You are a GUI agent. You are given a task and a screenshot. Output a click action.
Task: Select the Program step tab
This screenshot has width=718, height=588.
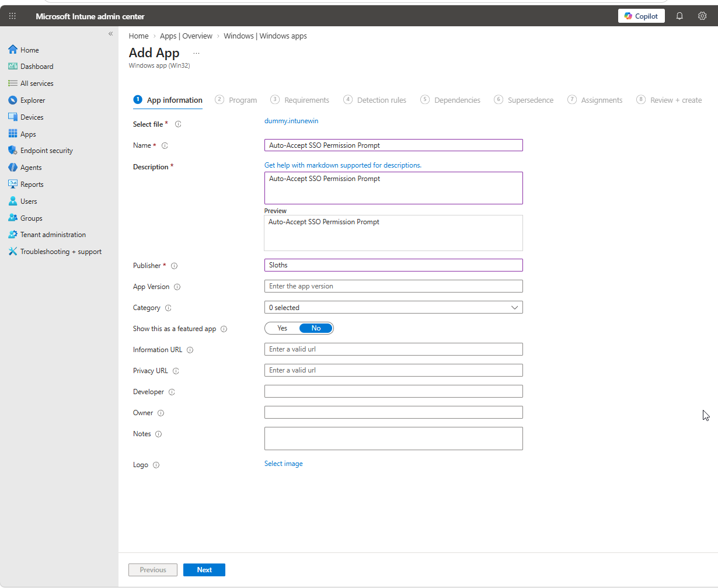pos(236,100)
